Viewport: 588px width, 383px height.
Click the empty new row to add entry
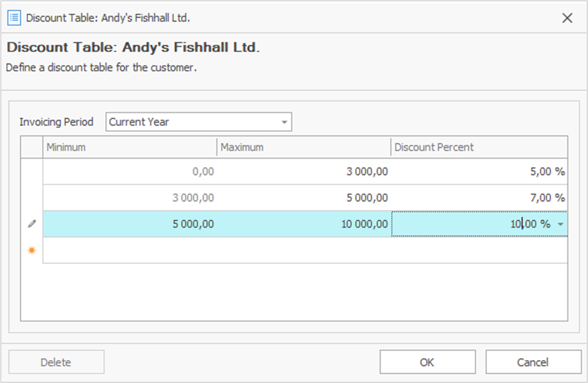(x=304, y=250)
